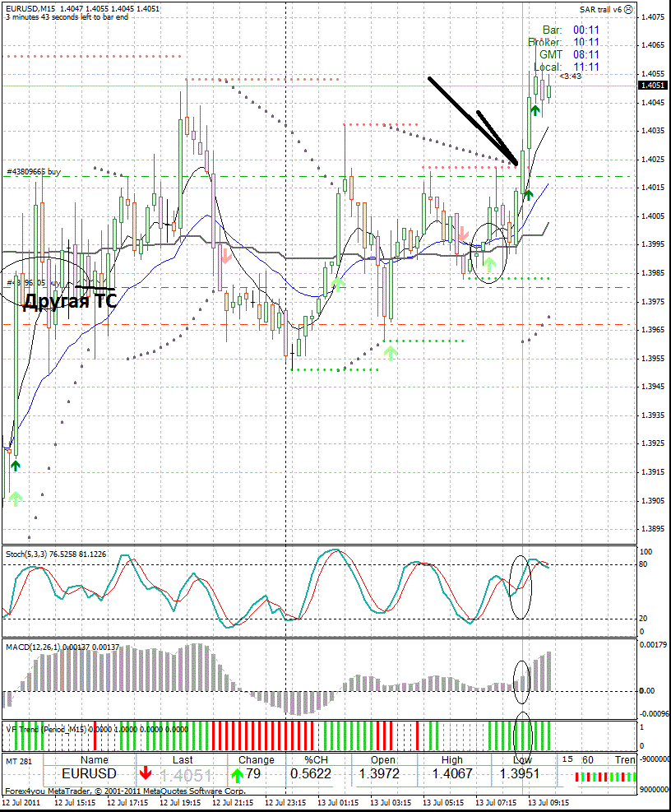Click the 60 timeframe label
The height and width of the screenshot is (812, 671).
pyautogui.click(x=588, y=759)
